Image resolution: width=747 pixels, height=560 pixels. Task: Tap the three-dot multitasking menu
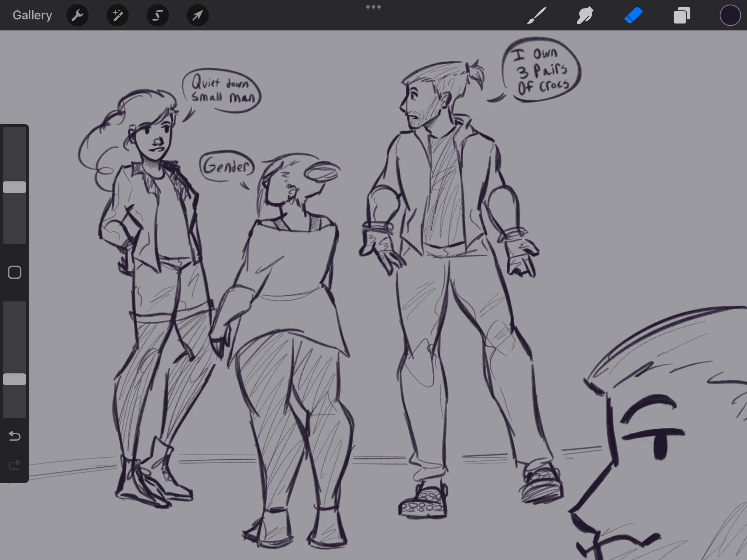coord(373,7)
